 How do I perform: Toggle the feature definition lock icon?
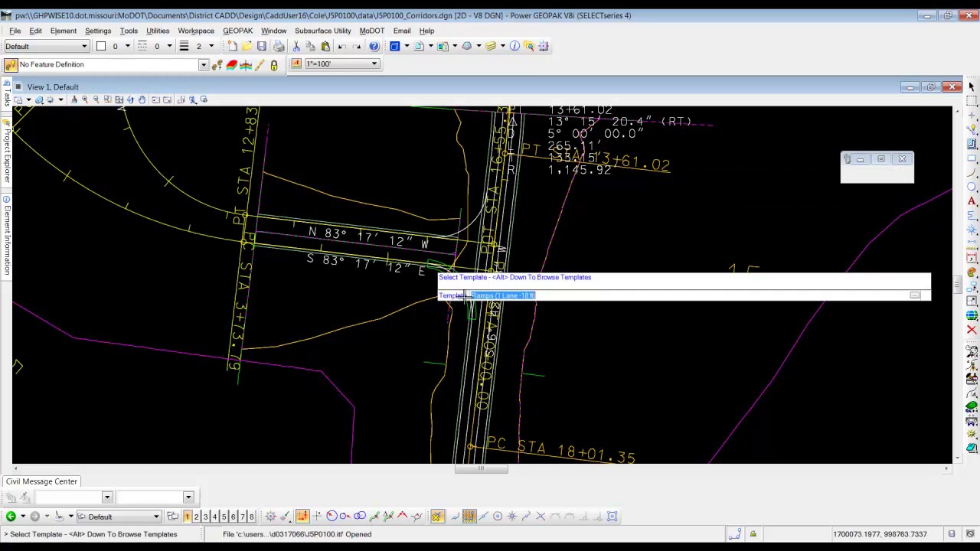point(273,65)
